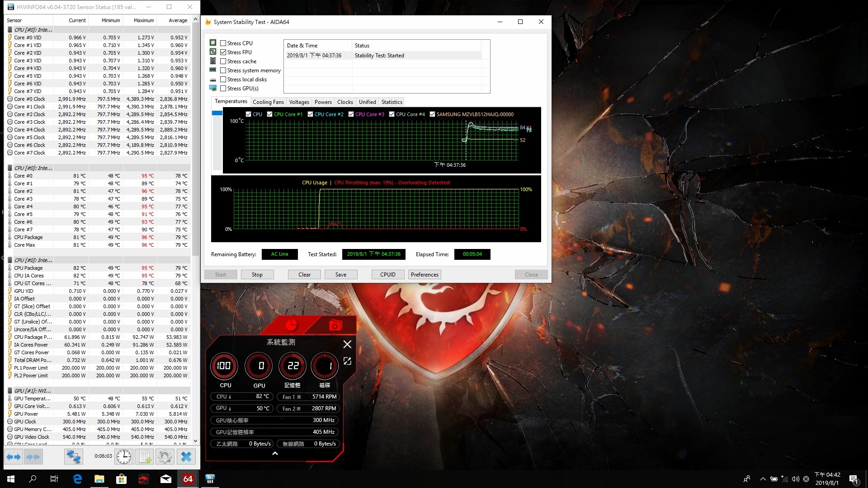Open Task View on the taskbar

(x=54, y=479)
